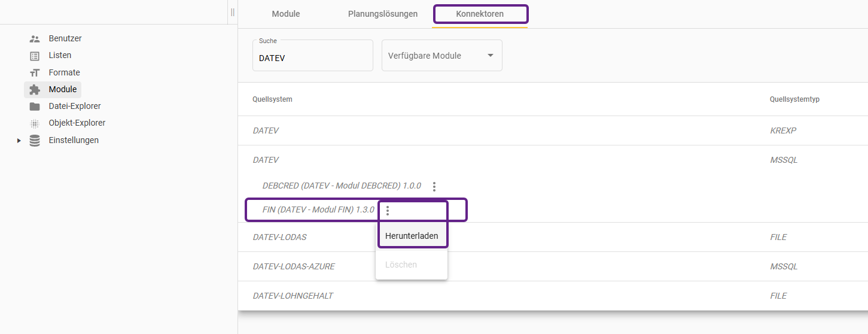
Task: Click three-dot menu beside FIN 1.3.0
Action: (388, 211)
